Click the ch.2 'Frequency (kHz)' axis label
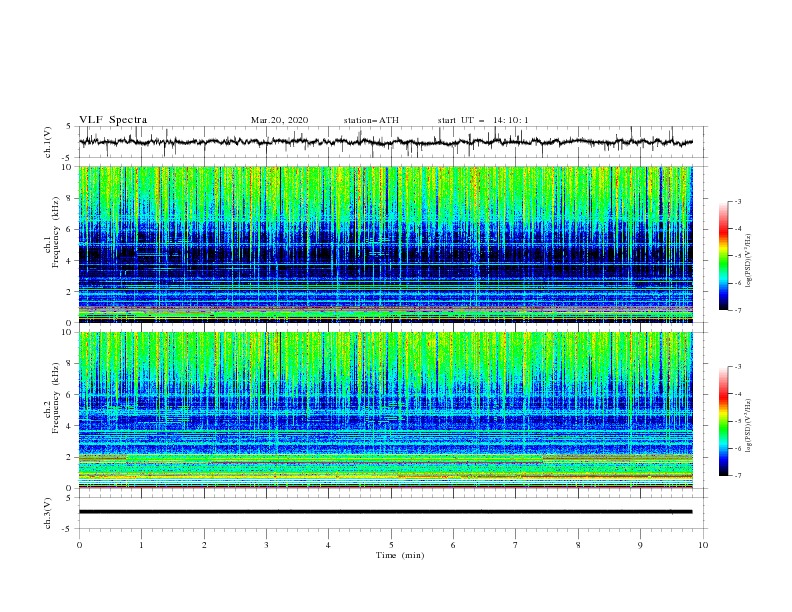This screenshot has height=612, width=792. [x=56, y=396]
